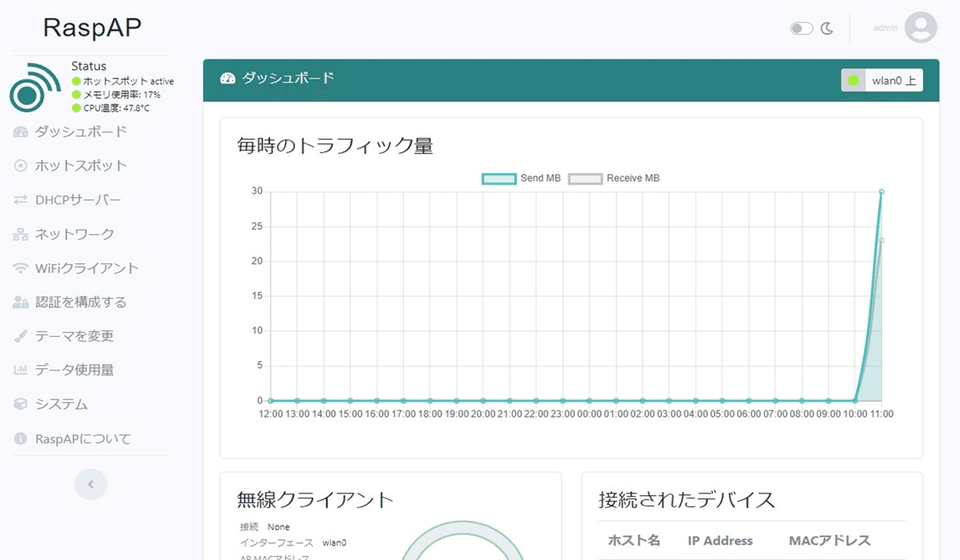Screen dimensions: 960x560
Task: Toggle Receive MB series in chart legend
Action: coord(614,178)
